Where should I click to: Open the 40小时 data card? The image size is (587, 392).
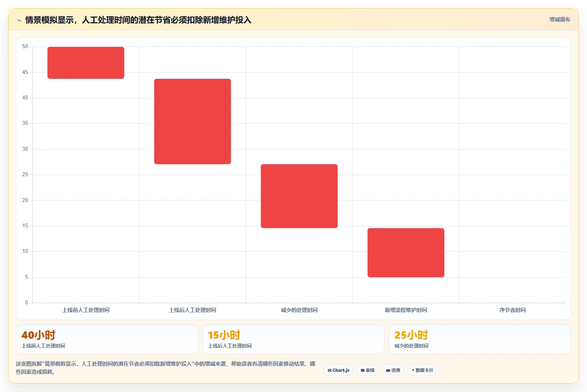coord(107,339)
